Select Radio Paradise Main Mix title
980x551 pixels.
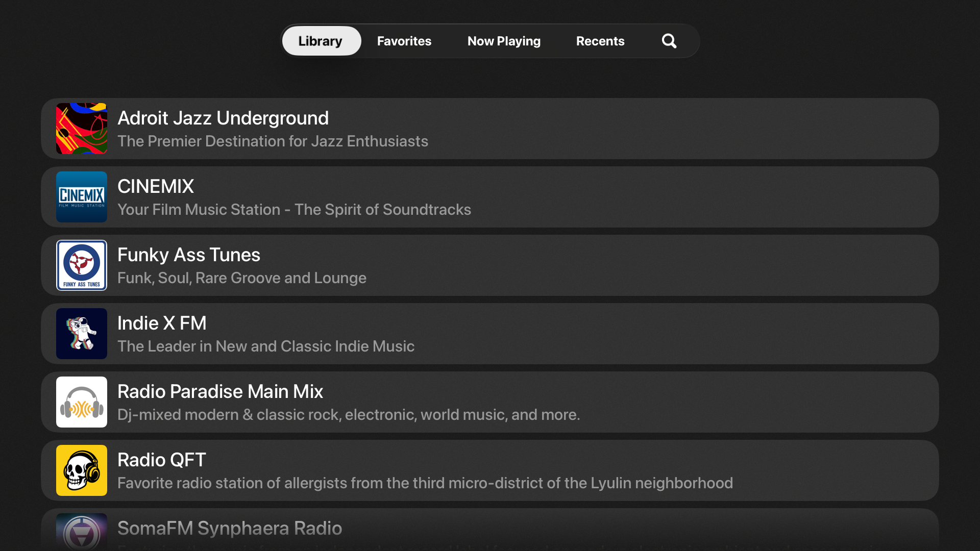tap(220, 392)
